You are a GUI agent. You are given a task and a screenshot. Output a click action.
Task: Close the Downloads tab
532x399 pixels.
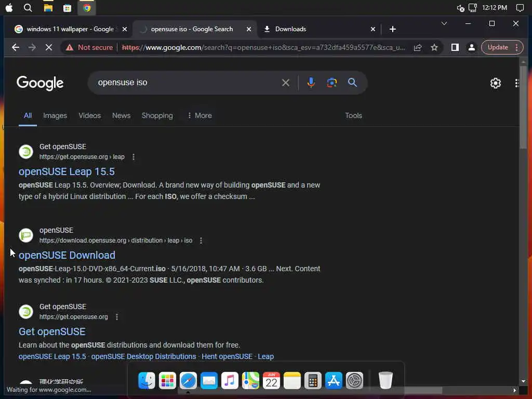coord(373,29)
